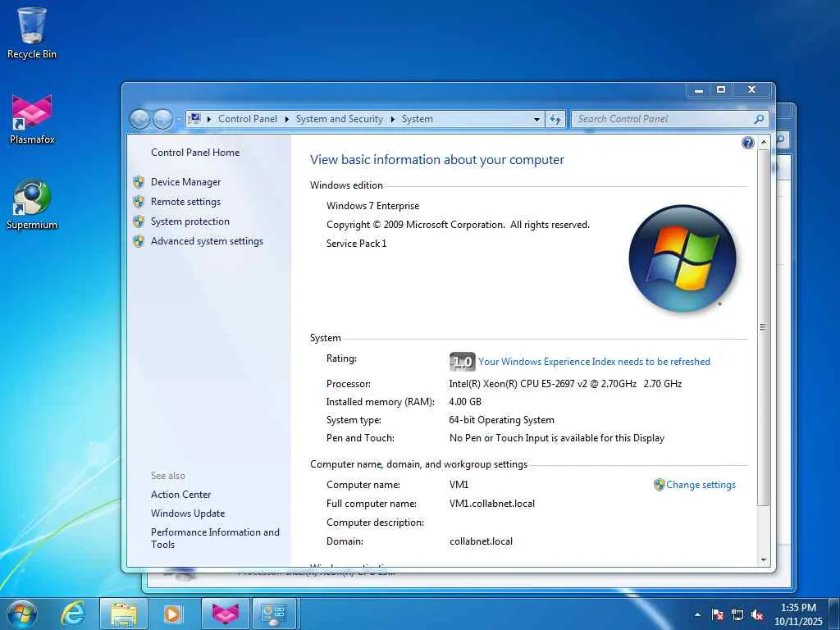Click the System and Security breadcrumb
This screenshot has height=630, width=840.
point(340,119)
